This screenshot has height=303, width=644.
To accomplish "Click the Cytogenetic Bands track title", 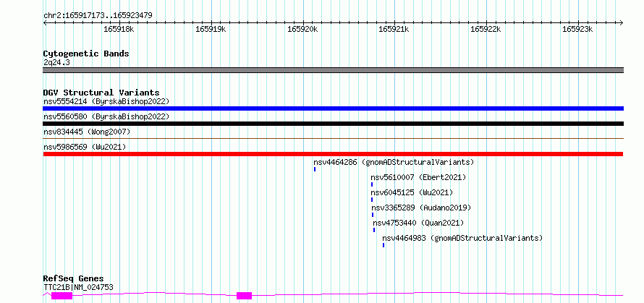I will [86, 54].
